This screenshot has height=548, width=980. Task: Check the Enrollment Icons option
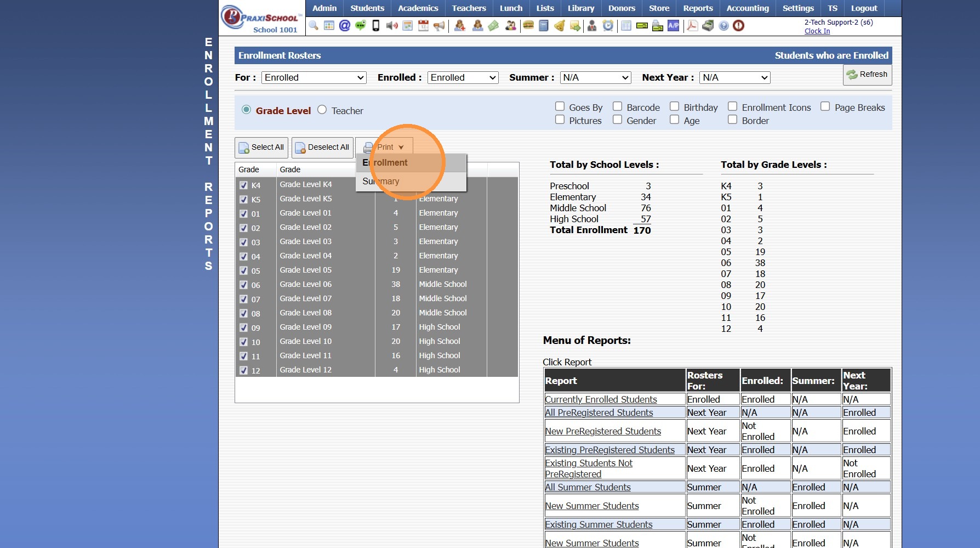pos(732,106)
